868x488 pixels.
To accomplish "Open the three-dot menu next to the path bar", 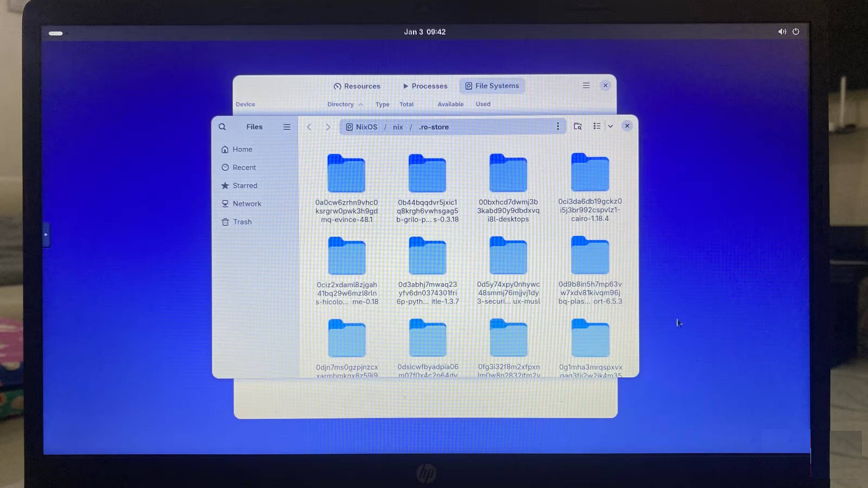I will pos(558,127).
